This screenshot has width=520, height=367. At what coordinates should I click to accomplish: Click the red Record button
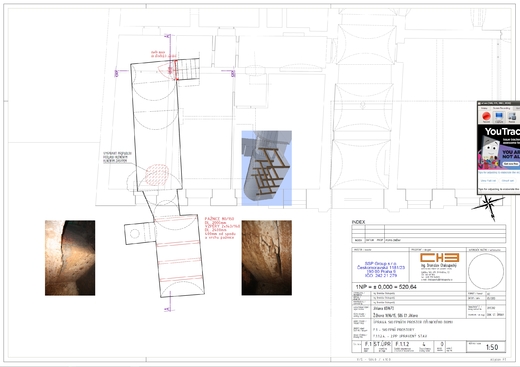click(x=486, y=117)
